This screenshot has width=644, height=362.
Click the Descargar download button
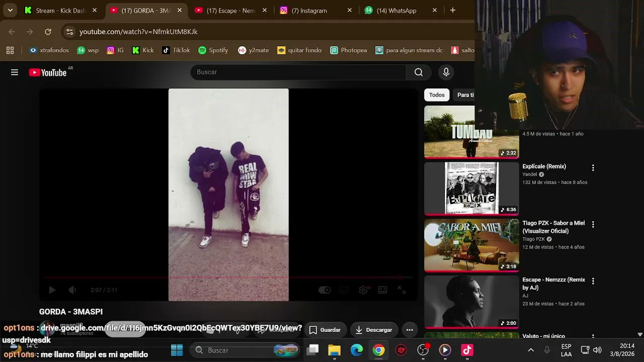coord(374,330)
